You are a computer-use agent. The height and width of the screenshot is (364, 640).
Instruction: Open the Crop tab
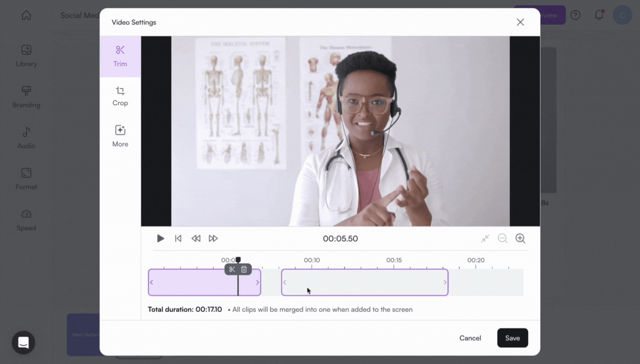120,96
